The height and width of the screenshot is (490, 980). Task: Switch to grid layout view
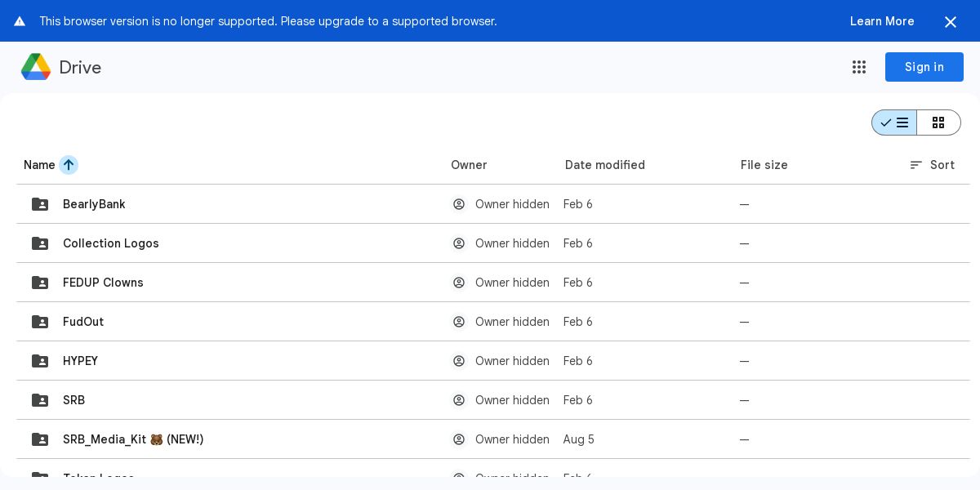coord(938,122)
